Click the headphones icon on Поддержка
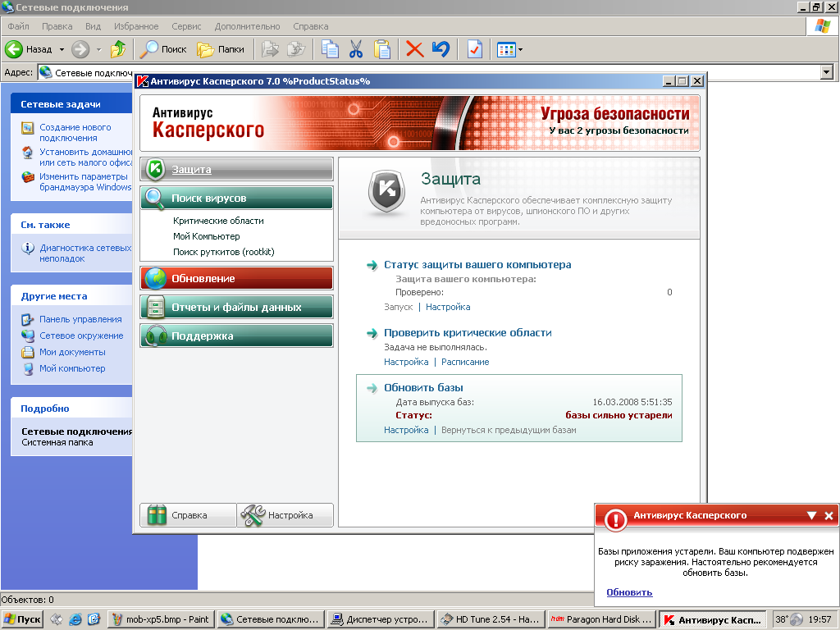The width and height of the screenshot is (840, 630). point(156,336)
